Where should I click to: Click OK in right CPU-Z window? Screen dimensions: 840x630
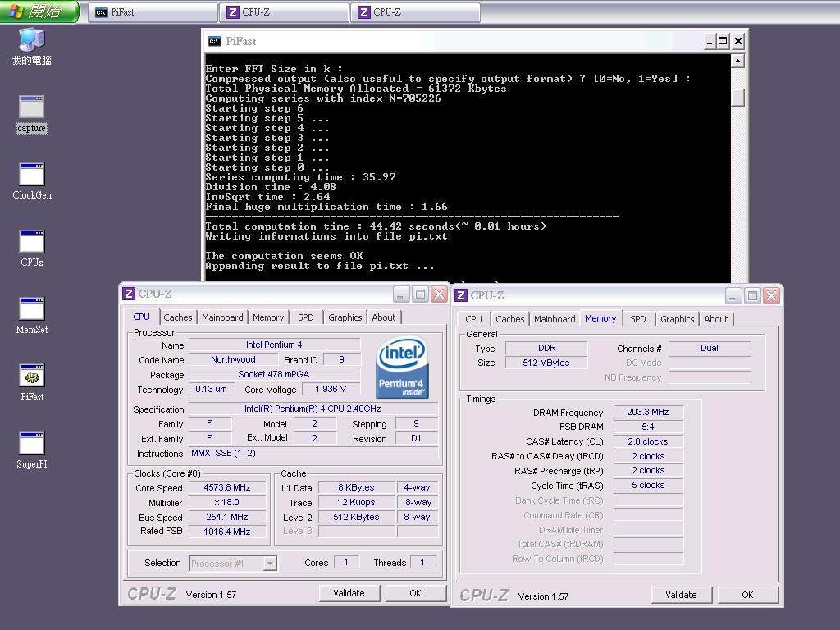point(747,595)
